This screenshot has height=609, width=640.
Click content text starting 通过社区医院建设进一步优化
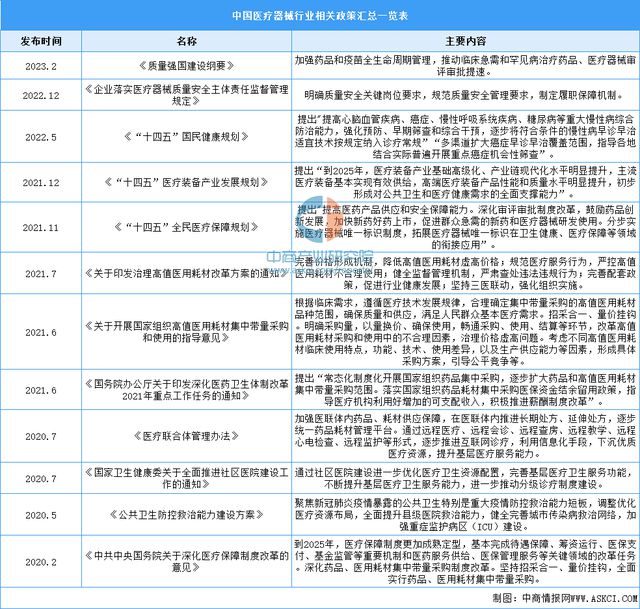(465, 478)
